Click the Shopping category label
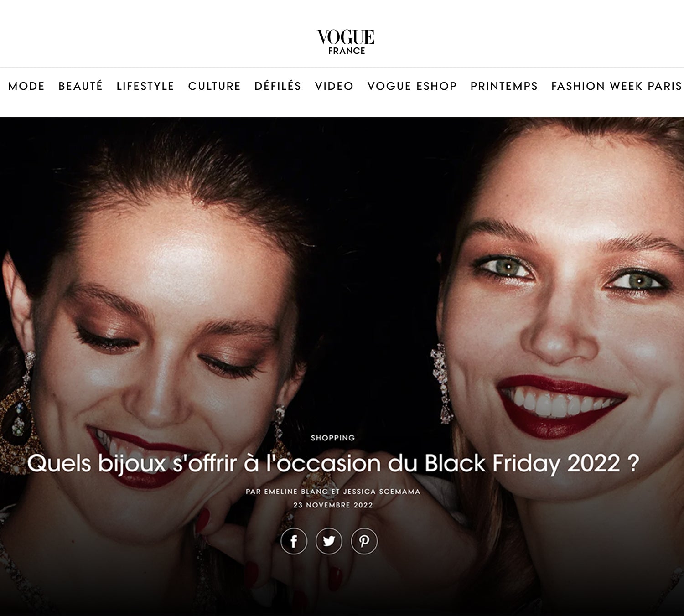 tap(333, 438)
